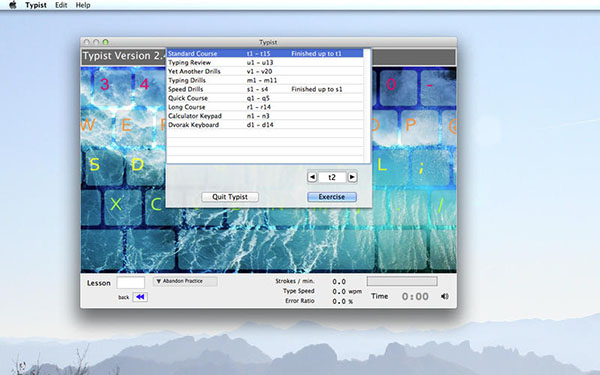
Task: Mute sound with the speaker icon
Action: [445, 296]
